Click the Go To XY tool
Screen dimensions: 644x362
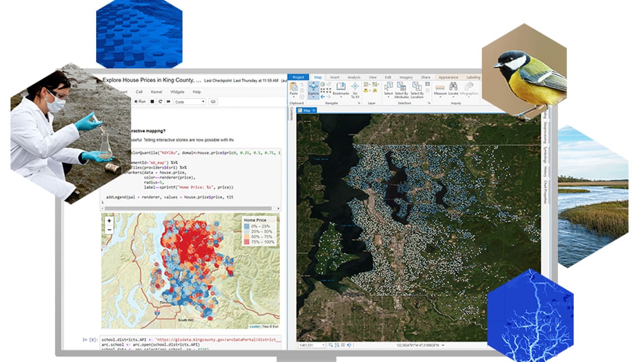tap(354, 89)
